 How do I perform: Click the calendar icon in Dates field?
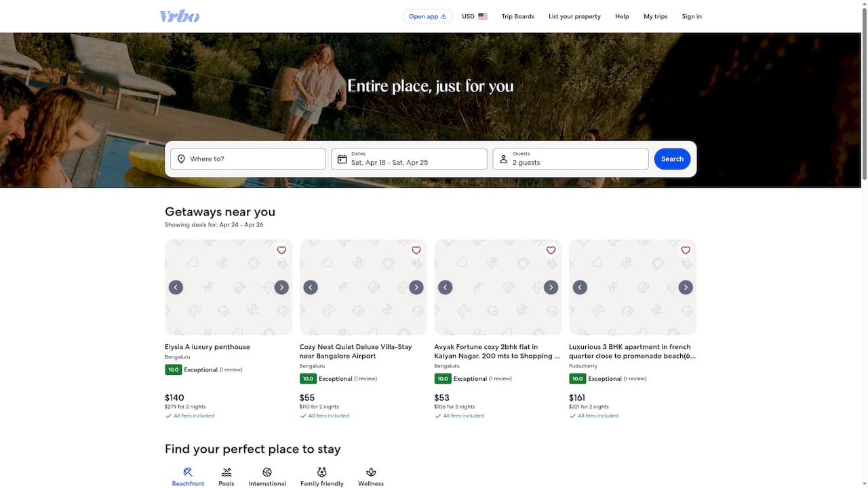[342, 159]
